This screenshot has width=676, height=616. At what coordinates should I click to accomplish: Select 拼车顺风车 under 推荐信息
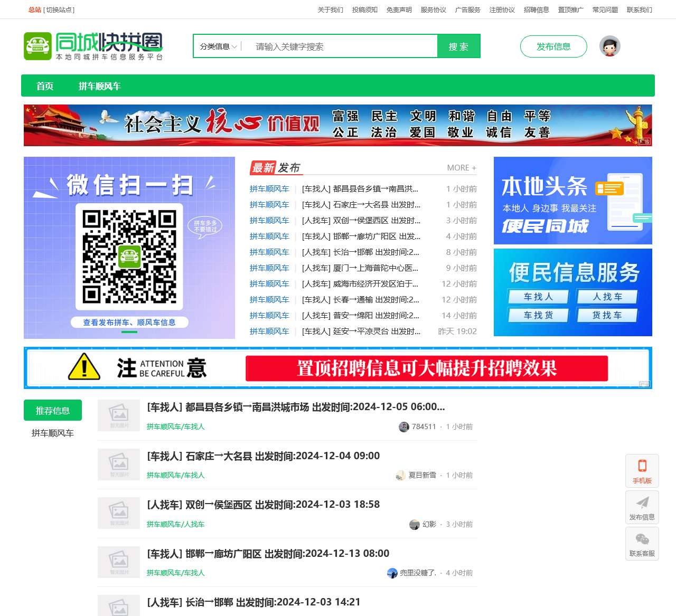[53, 433]
